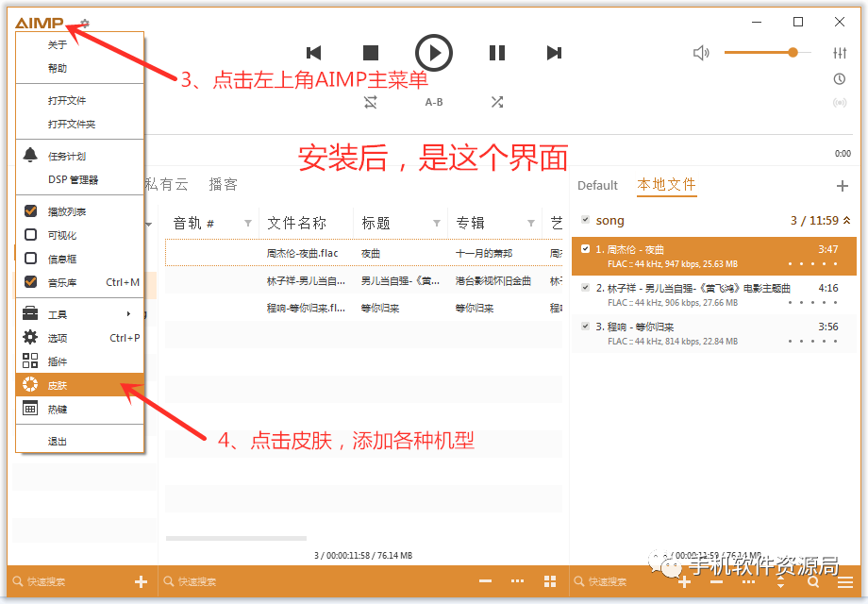Open DSP 管理器 from menu

tap(79, 179)
